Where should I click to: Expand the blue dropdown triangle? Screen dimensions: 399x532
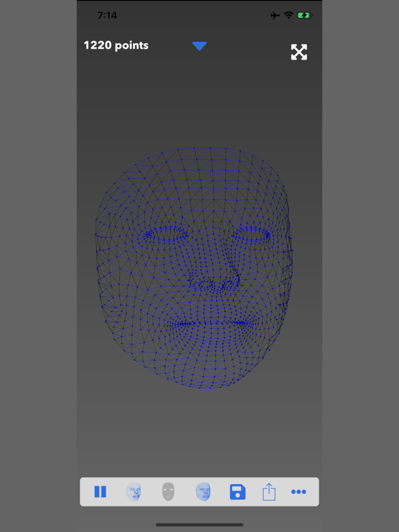(x=199, y=46)
